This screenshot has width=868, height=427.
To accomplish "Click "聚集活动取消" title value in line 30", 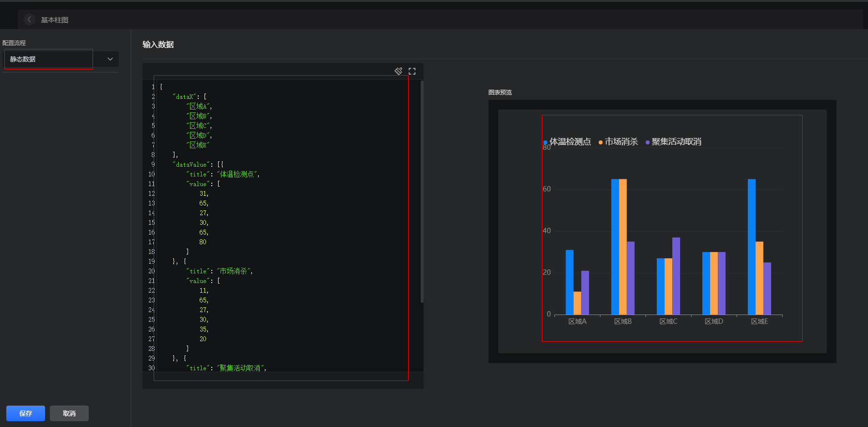I will coord(240,368).
